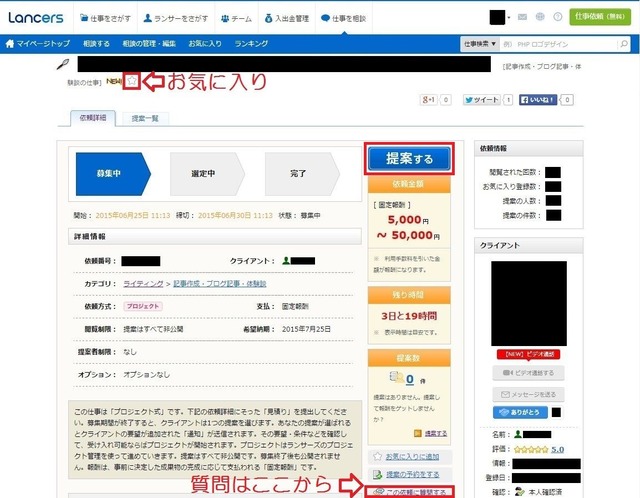Click the 選定中 progress step

pyautogui.click(x=207, y=174)
